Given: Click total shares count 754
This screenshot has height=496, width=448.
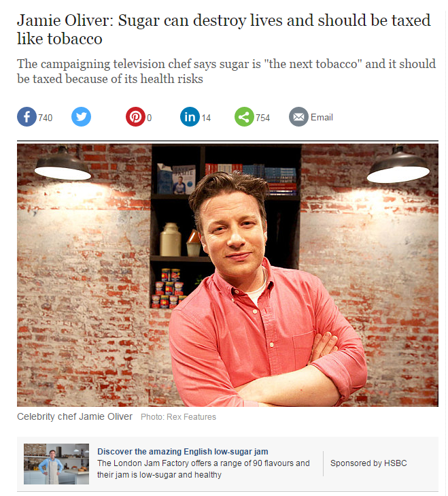Looking at the screenshot, I should pyautogui.click(x=262, y=118).
